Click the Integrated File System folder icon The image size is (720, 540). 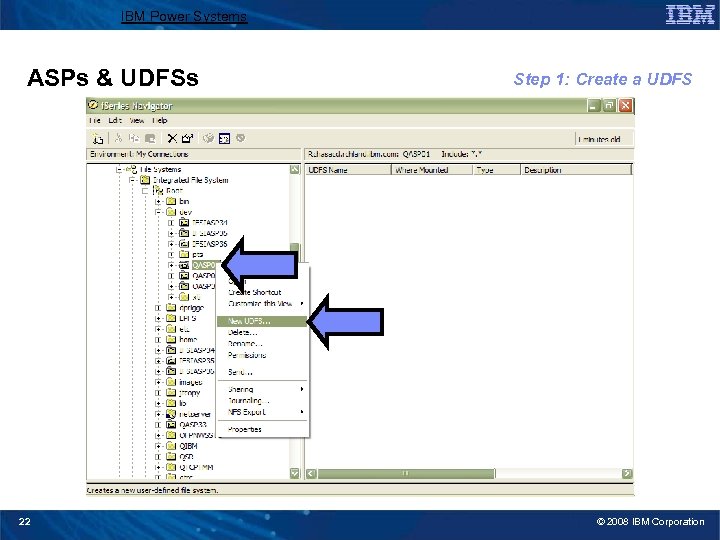(145, 180)
